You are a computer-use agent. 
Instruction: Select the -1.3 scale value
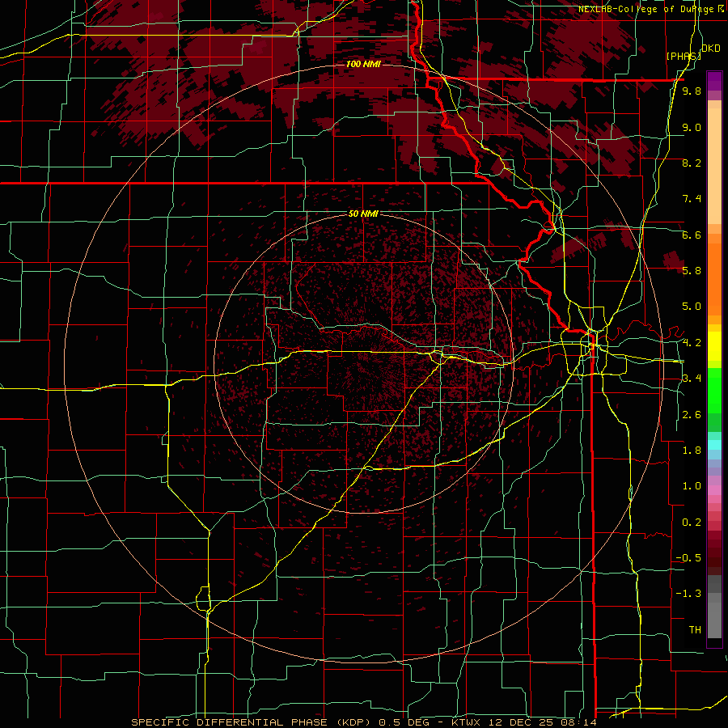(x=688, y=594)
